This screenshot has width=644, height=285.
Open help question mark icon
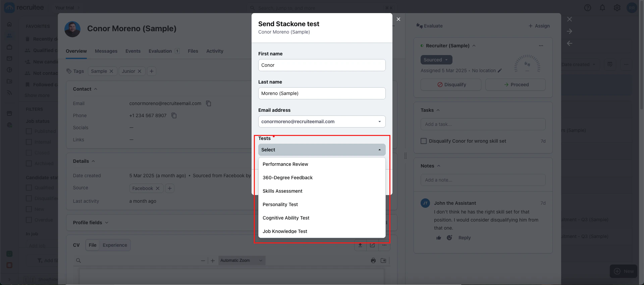[x=588, y=8]
